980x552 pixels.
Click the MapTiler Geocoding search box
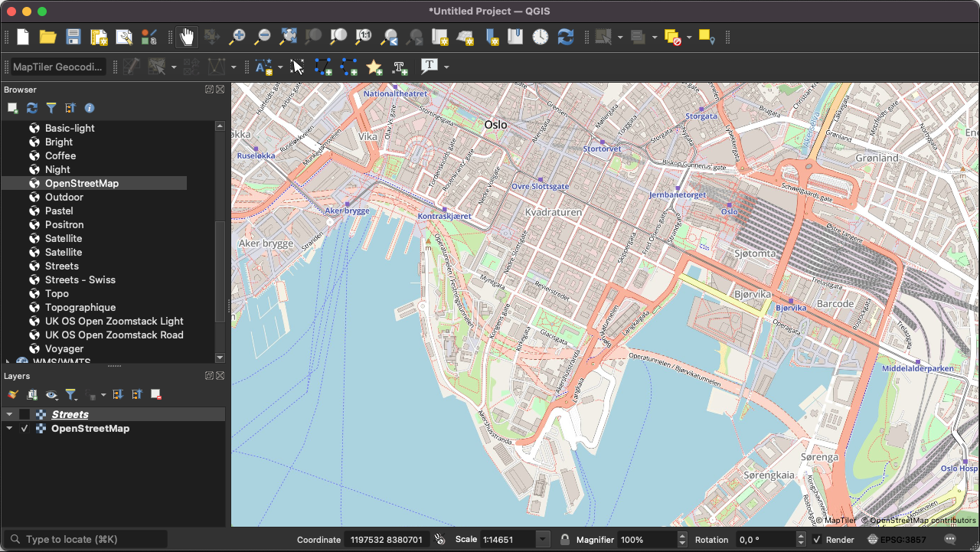[x=58, y=67]
